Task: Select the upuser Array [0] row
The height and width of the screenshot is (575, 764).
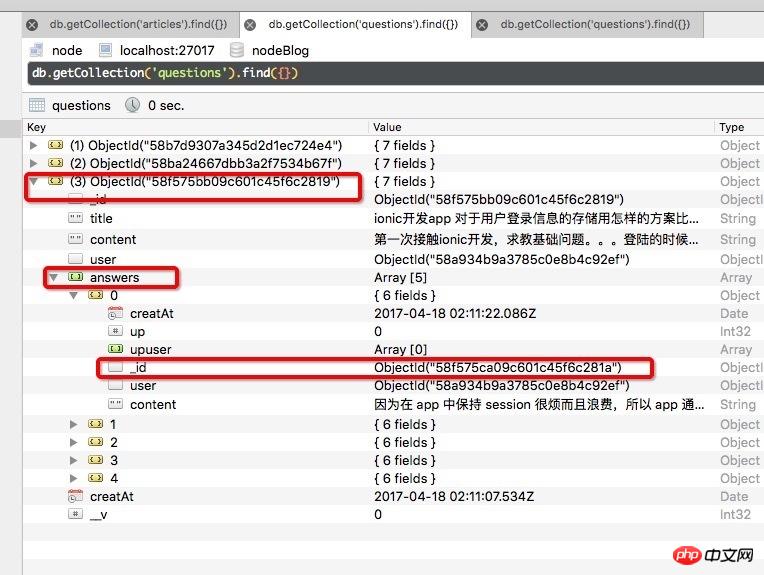Action: (x=393, y=349)
